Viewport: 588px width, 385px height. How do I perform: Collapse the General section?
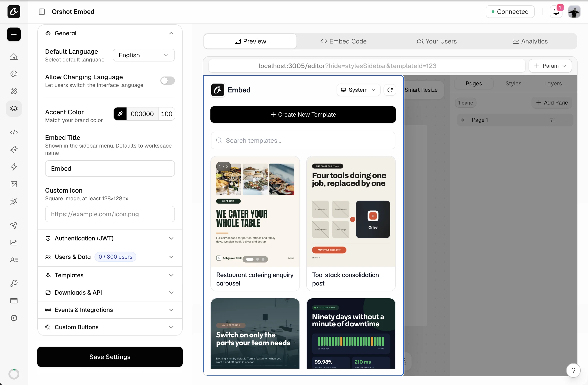(x=110, y=33)
